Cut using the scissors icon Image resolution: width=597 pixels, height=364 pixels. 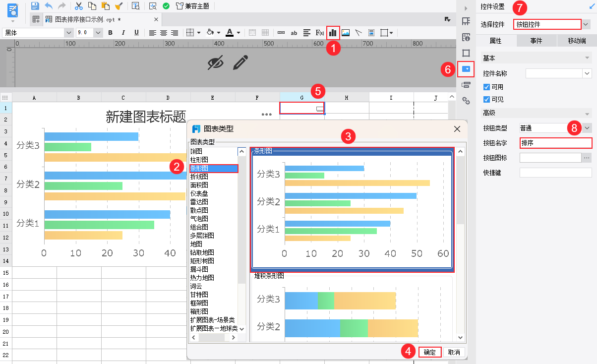click(78, 6)
